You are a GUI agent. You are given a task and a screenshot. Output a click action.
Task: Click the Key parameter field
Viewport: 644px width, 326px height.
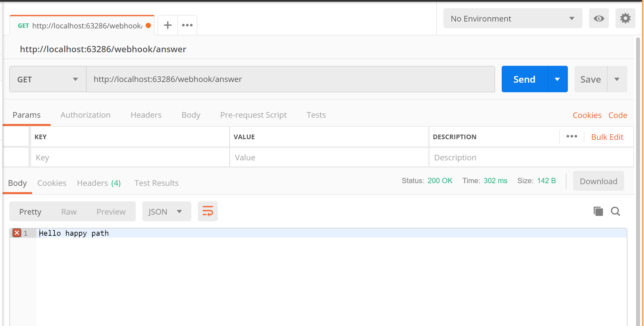[130, 157]
